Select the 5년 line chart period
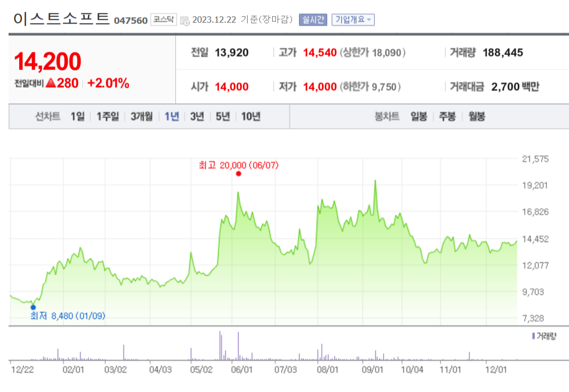Viewport: 569px width, 392px height. (x=223, y=117)
